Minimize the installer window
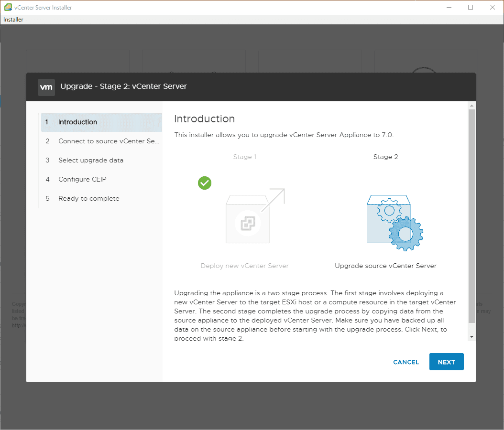This screenshot has height=430, width=504. [449, 8]
